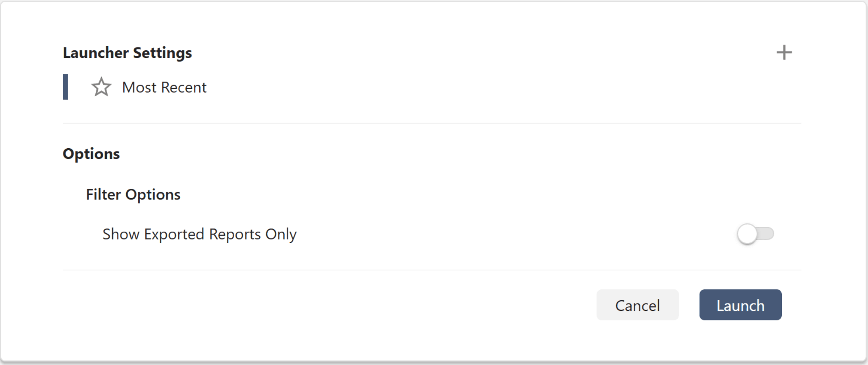The image size is (868, 365).
Task: Click the word Cancel on the gray button
Action: pos(637,306)
